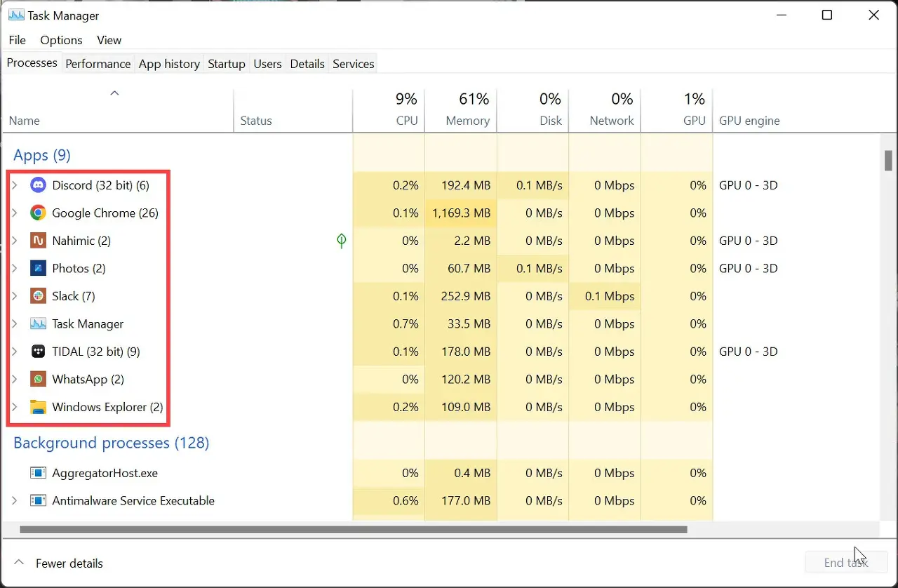Sort processes by GPU column header
The image size is (898, 588).
[x=677, y=110]
